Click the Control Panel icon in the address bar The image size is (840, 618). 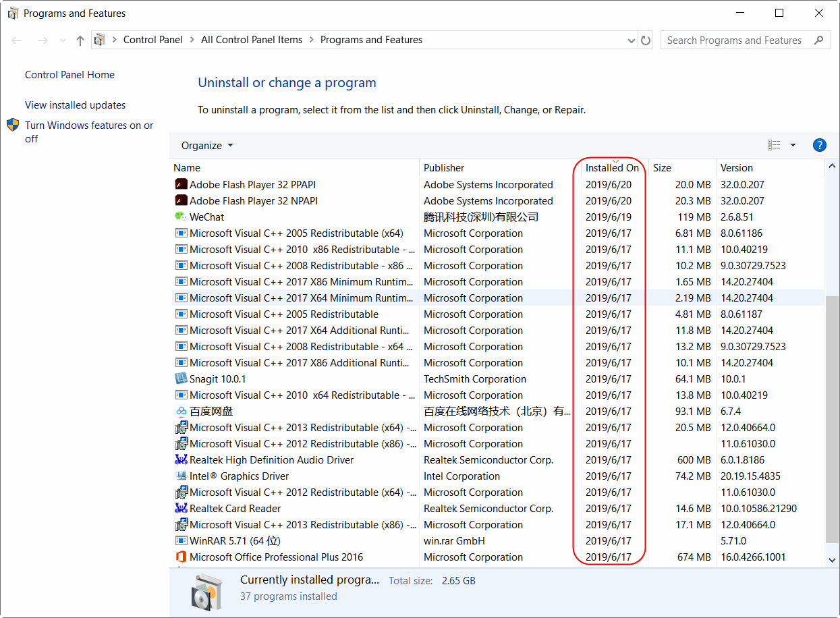coord(100,40)
